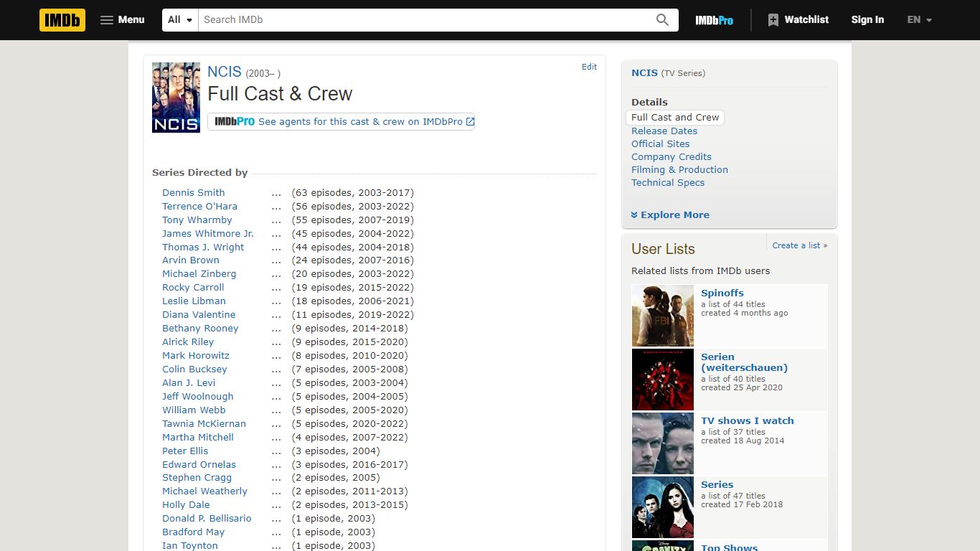980x551 pixels.
Task: Open director Arvin Brown
Action: 190,260
